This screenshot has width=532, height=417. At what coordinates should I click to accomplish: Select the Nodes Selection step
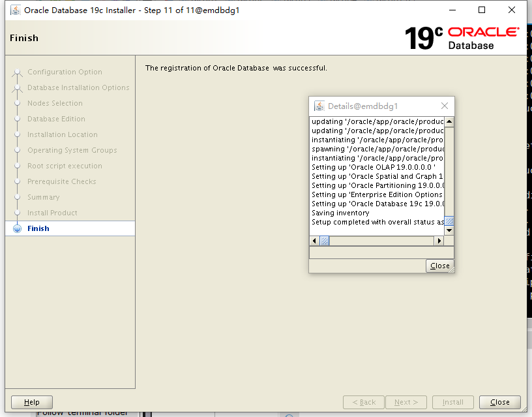click(x=55, y=103)
